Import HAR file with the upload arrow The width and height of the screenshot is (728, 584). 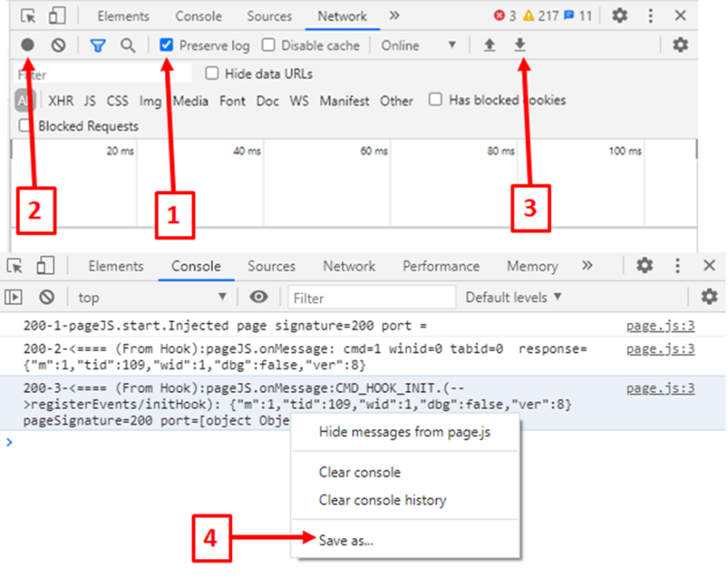point(489,45)
